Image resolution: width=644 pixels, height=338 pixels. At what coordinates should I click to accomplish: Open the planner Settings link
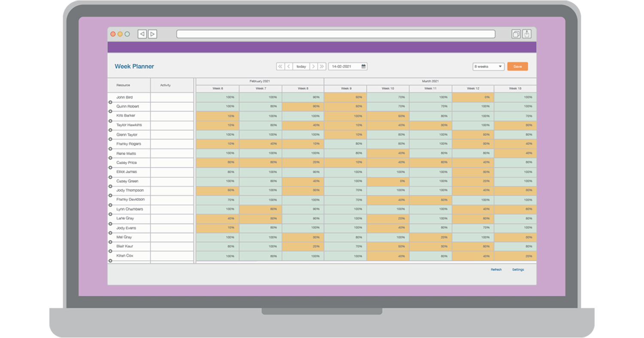(518, 269)
